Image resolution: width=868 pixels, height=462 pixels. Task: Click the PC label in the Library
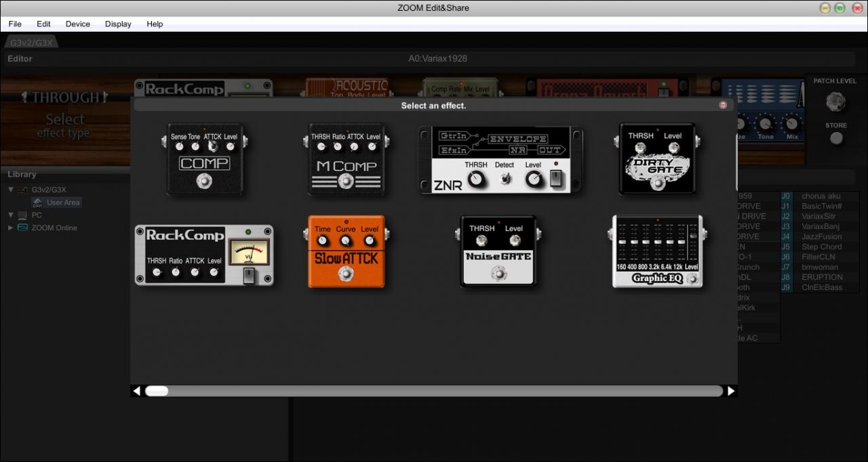[37, 215]
